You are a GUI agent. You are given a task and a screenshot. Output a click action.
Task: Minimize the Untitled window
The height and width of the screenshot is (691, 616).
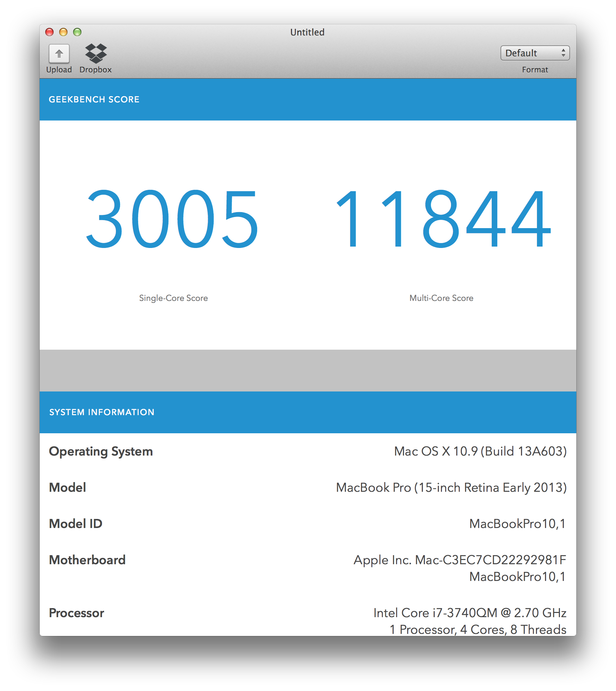[63, 32]
